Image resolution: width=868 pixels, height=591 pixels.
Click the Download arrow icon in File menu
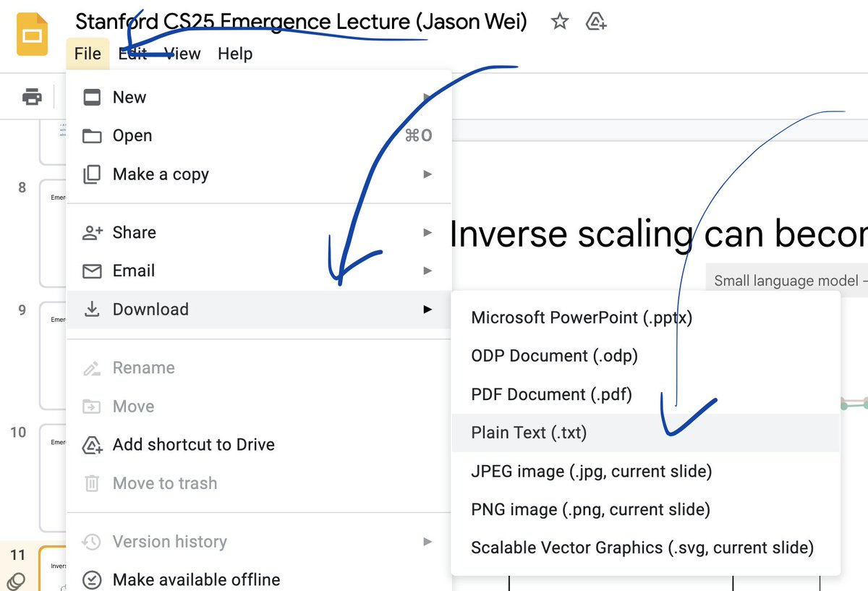(91, 309)
